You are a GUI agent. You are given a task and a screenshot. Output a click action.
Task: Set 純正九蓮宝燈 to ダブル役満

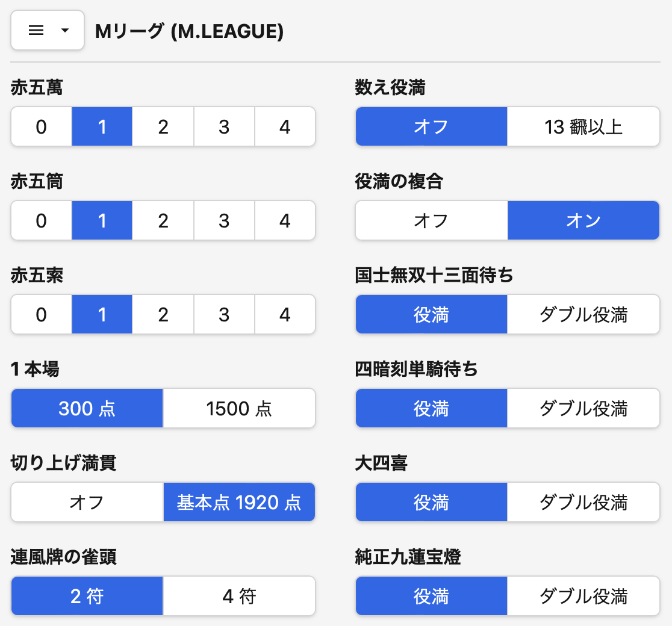coord(583,597)
